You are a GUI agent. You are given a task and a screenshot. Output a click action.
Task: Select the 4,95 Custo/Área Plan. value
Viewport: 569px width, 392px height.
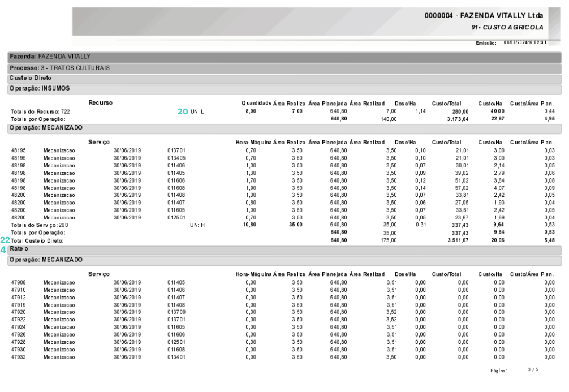click(x=549, y=119)
